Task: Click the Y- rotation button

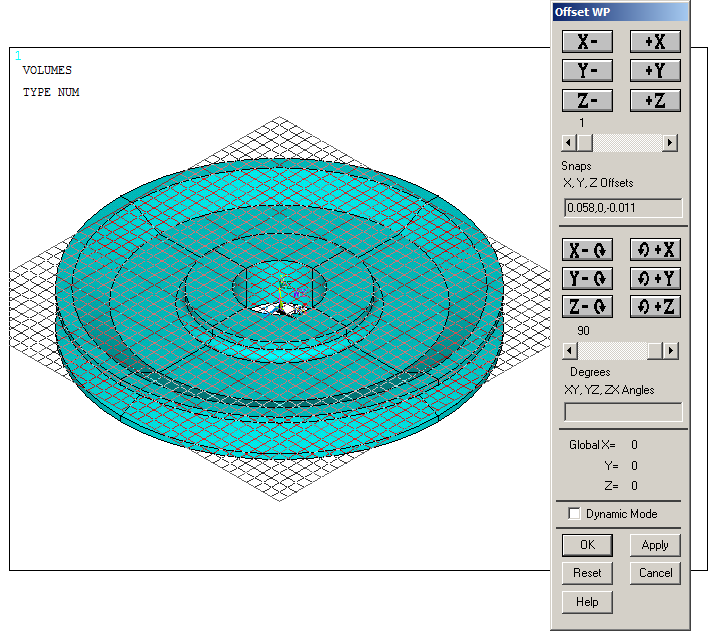Action: pos(587,279)
